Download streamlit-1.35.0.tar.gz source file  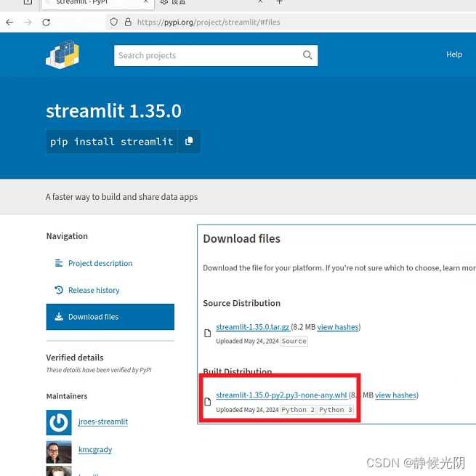click(253, 327)
